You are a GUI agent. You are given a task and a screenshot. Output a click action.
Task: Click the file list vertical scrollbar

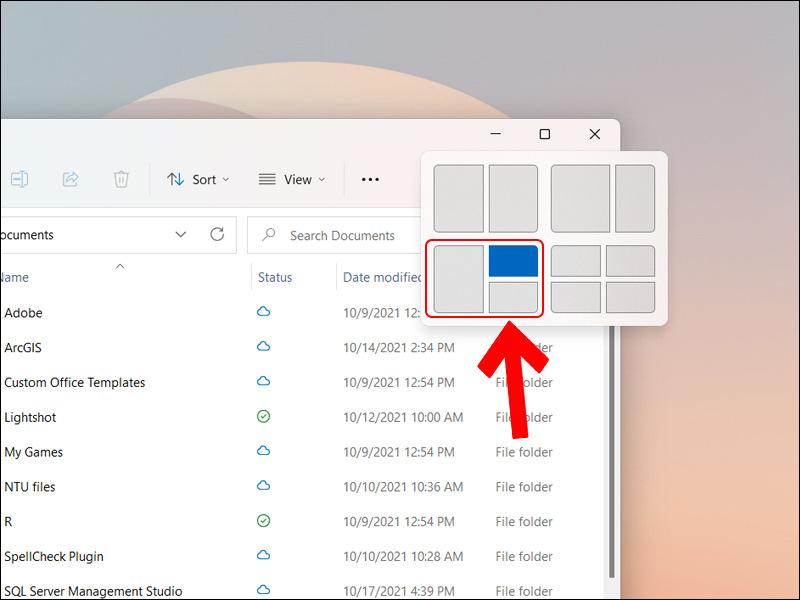pos(612,452)
